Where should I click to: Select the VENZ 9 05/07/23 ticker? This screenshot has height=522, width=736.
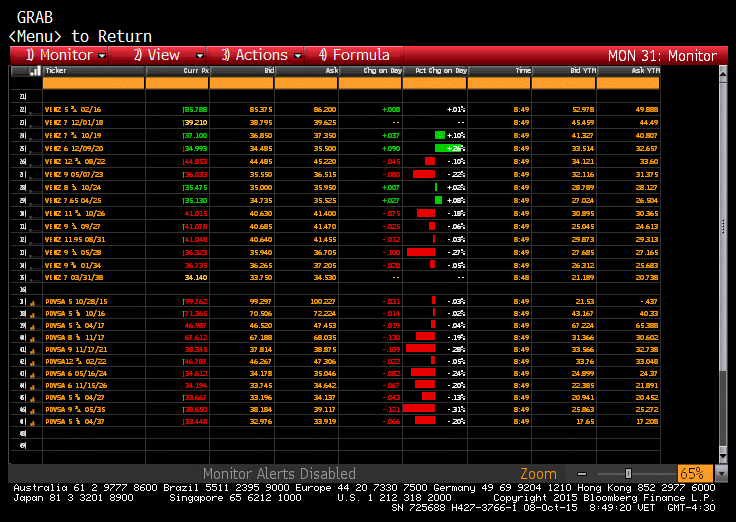tap(74, 175)
